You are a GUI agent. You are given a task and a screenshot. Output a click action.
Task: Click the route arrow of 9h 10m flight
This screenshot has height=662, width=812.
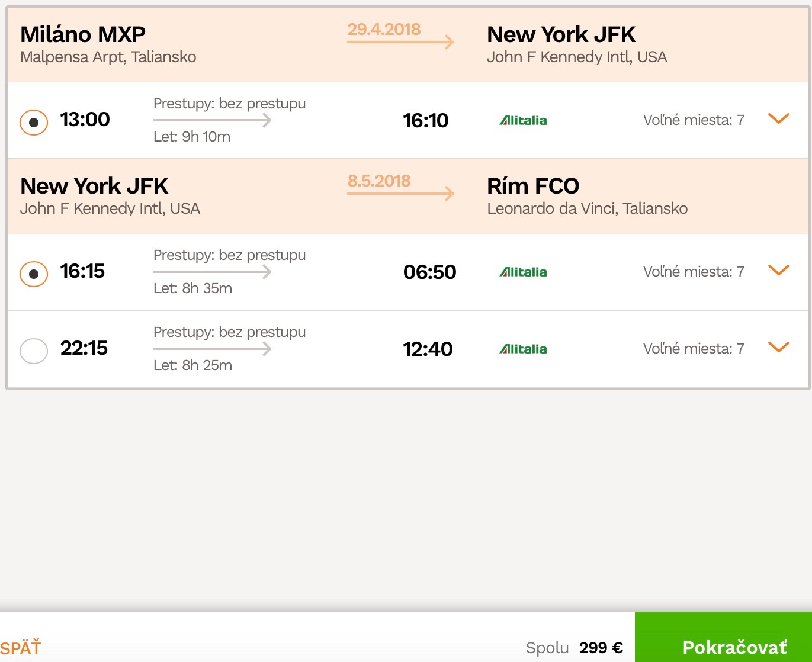point(212,120)
